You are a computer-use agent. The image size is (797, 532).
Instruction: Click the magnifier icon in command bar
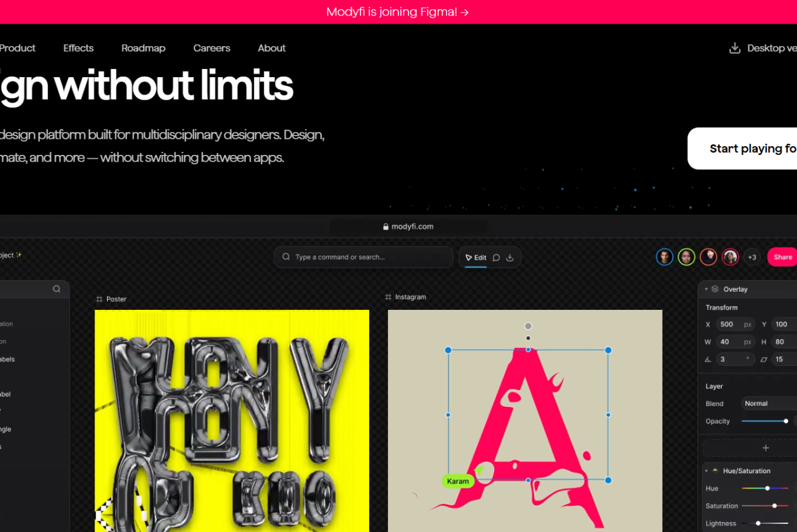click(x=286, y=257)
